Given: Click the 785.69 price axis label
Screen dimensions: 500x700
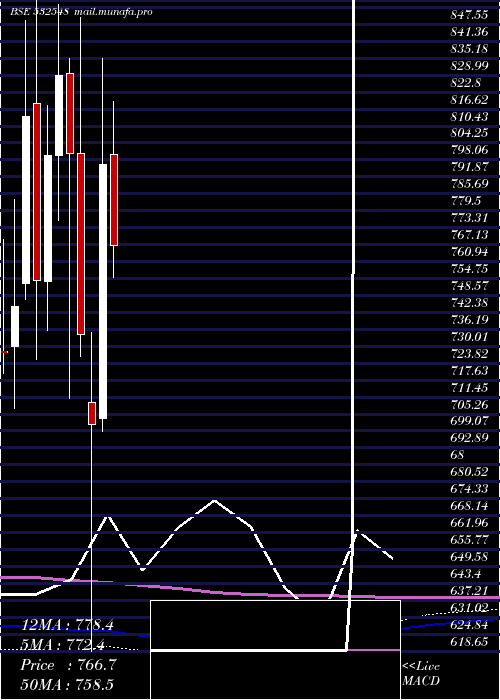Looking at the screenshot, I should (x=469, y=184).
